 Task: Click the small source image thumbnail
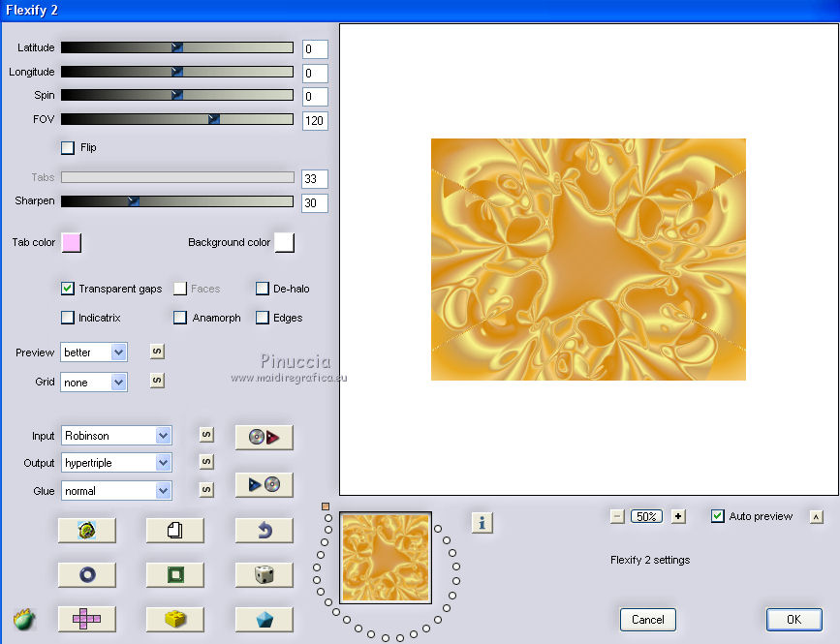(x=386, y=558)
